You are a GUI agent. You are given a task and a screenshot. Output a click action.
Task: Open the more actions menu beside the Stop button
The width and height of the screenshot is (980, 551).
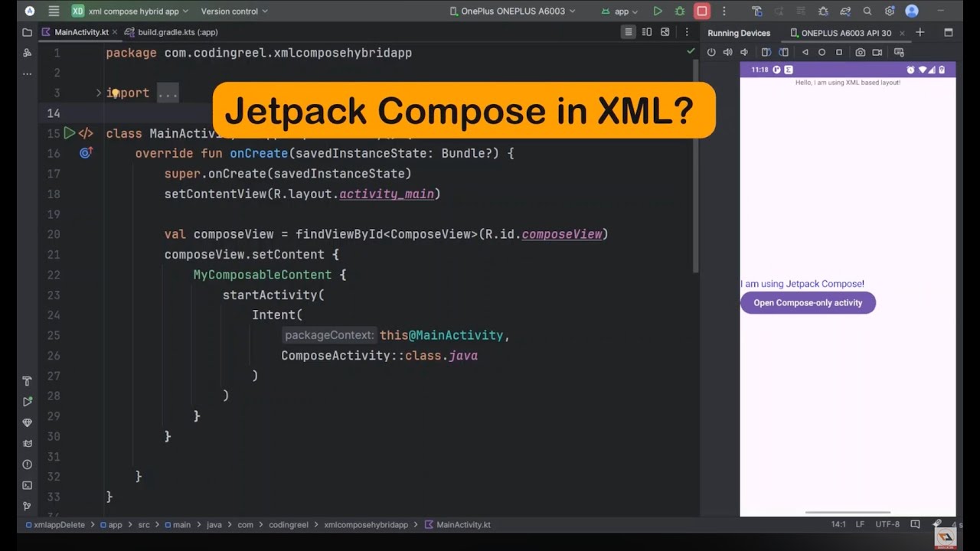[724, 11]
